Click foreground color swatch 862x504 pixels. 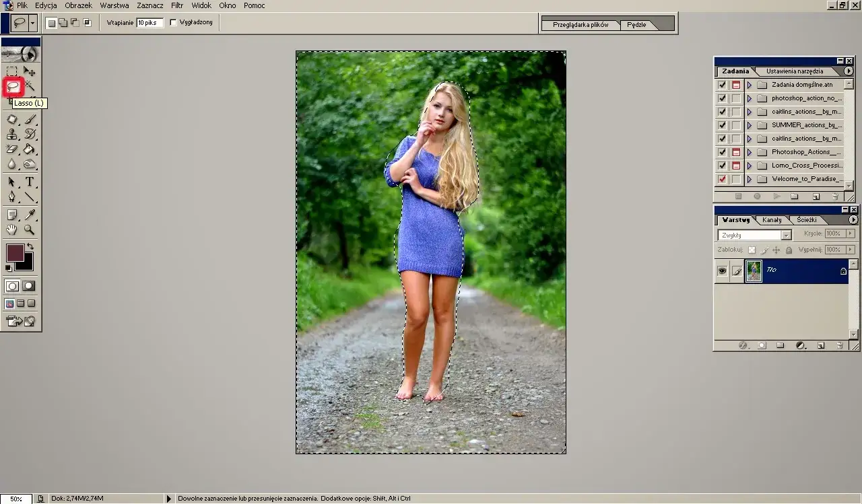[15, 253]
